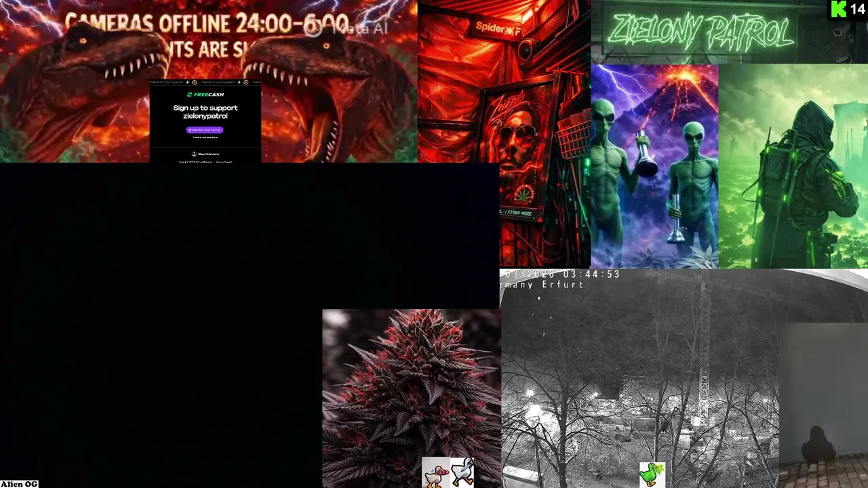Viewport: 868px width, 488px height.
Task: Click the two aliens artwork
Action: 654,167
